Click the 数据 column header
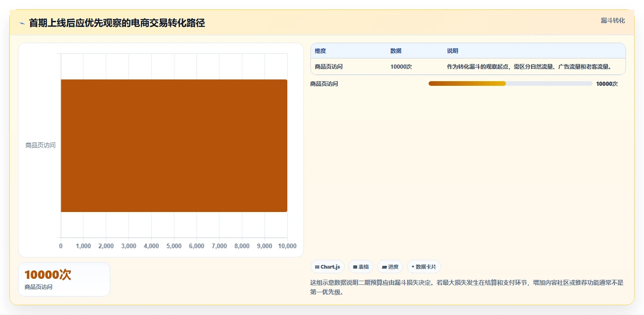Screen dimensions: 644x315 396,51
